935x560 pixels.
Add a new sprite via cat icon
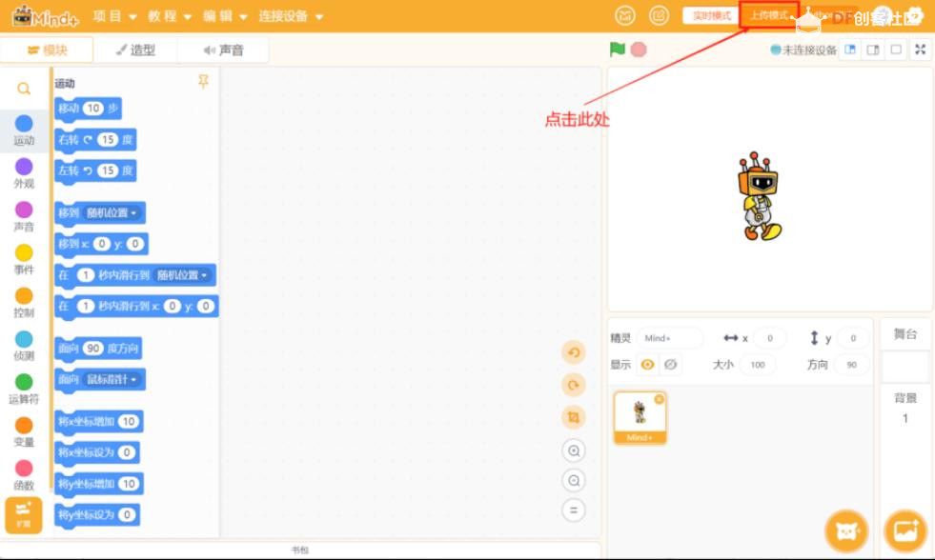[x=845, y=530]
